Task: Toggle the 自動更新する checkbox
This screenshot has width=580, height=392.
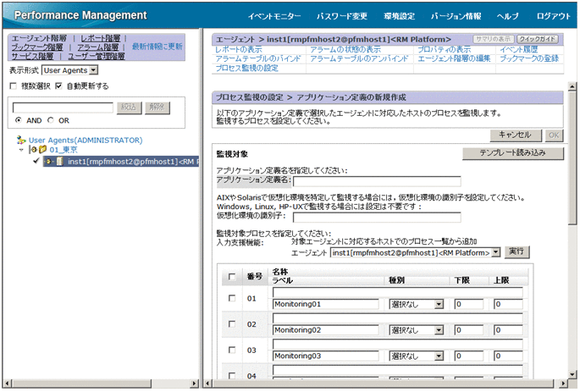Action: tap(58, 86)
